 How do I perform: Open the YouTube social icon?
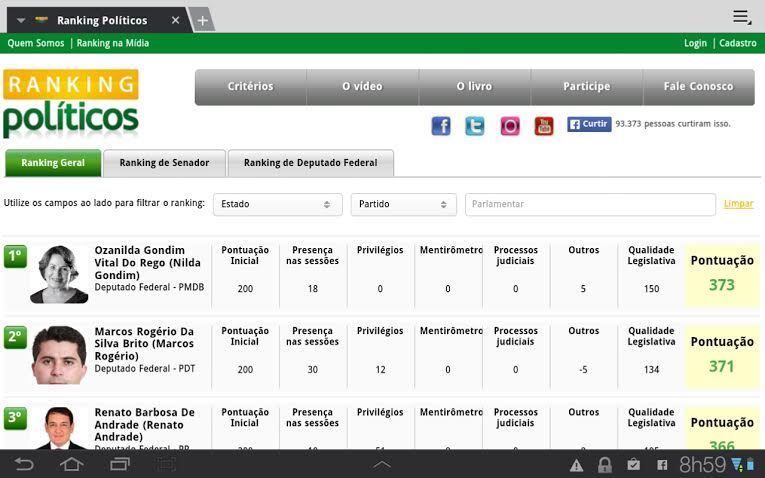coord(544,126)
